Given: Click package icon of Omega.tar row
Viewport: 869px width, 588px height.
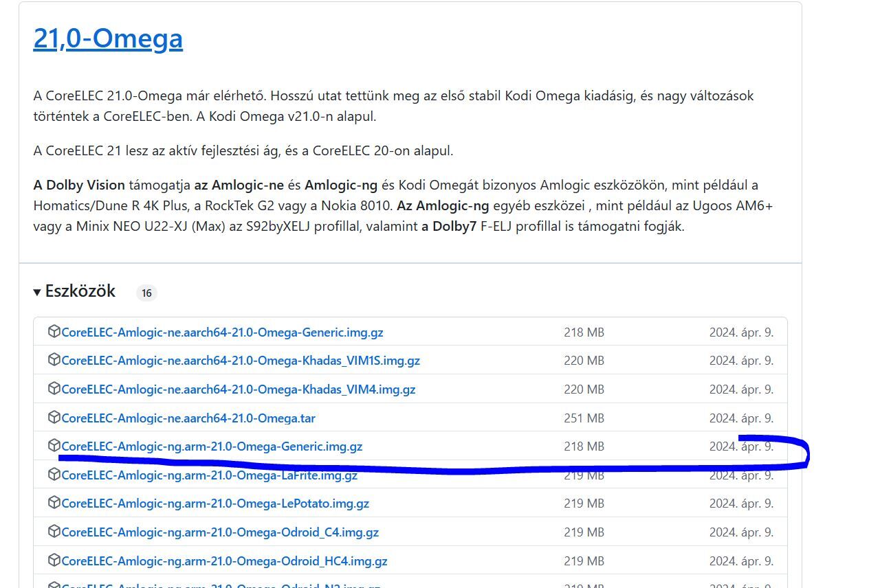Looking at the screenshot, I should 54,418.
